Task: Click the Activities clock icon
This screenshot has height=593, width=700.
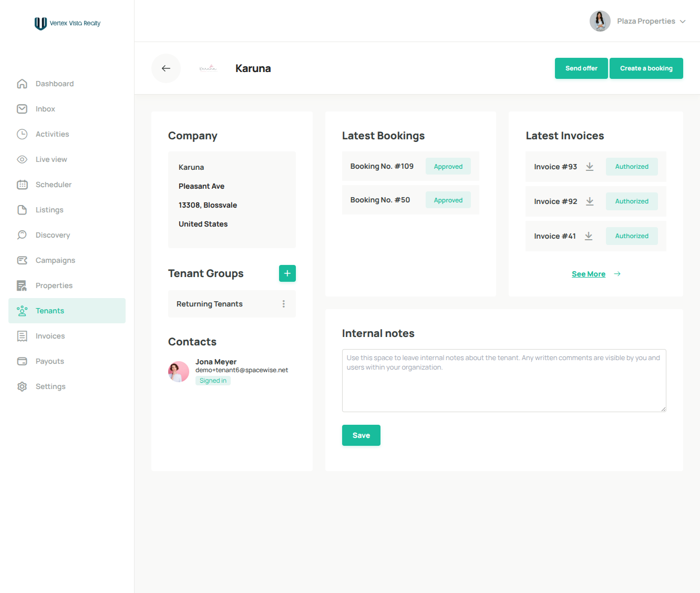Action: pyautogui.click(x=22, y=134)
